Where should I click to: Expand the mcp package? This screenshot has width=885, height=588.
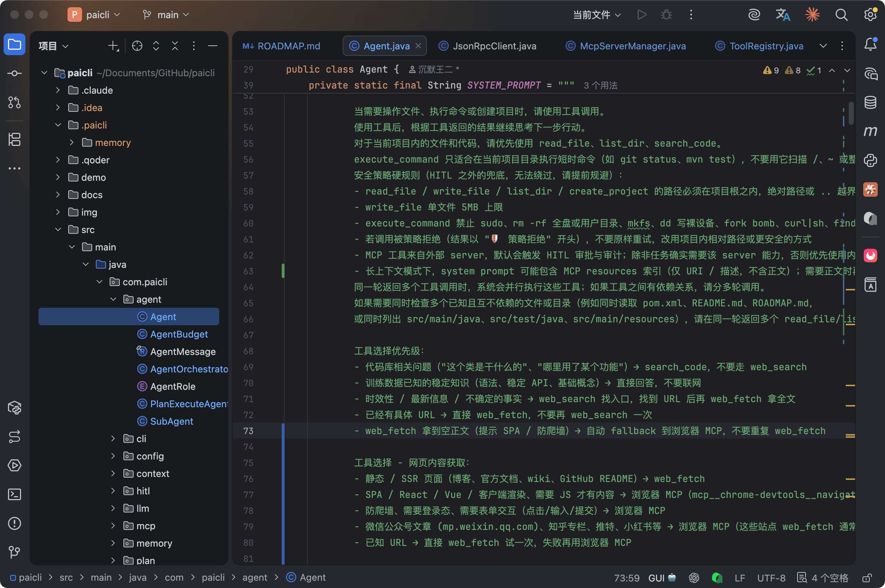(113, 526)
